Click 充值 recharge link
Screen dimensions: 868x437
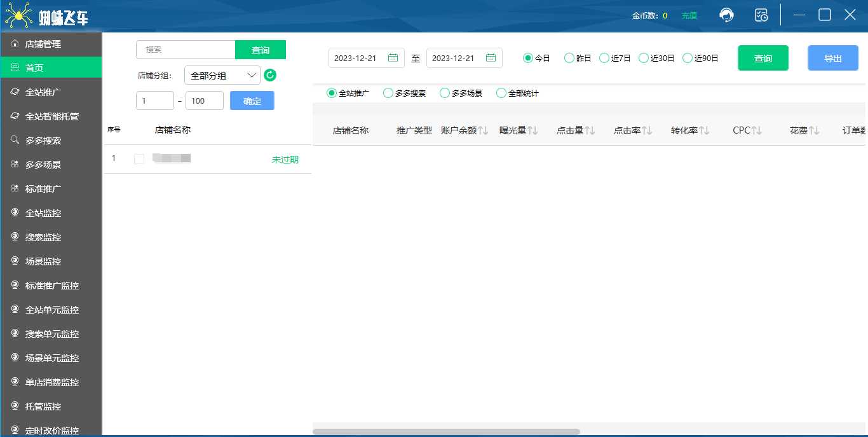(689, 16)
